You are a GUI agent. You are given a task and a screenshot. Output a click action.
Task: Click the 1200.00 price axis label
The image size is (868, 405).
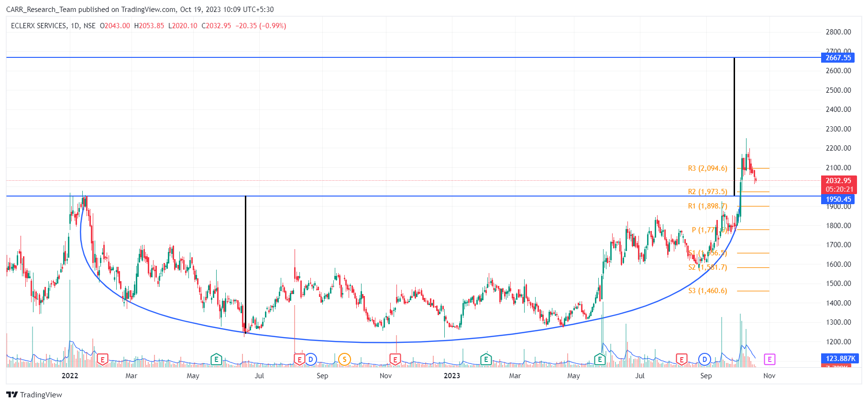pos(838,342)
